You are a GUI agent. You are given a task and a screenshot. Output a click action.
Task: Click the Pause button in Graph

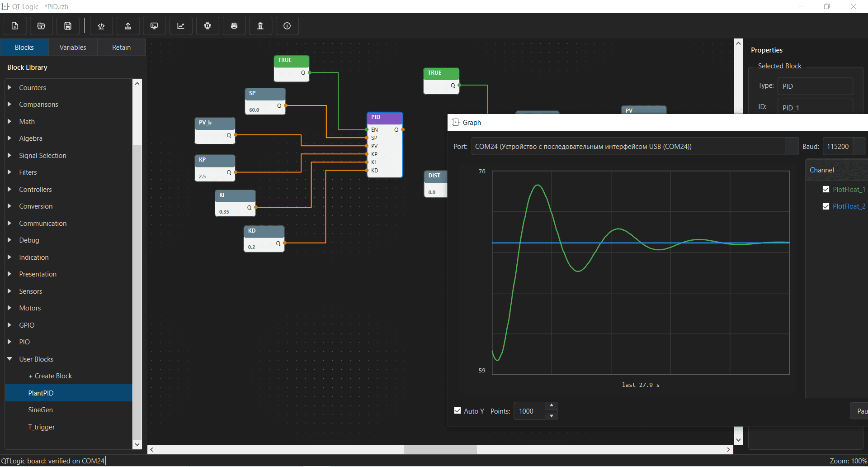coord(859,411)
